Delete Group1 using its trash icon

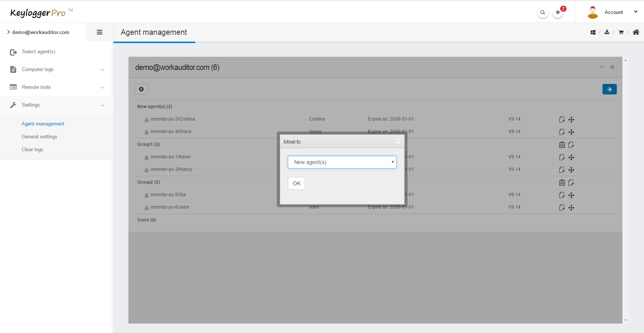point(562,145)
